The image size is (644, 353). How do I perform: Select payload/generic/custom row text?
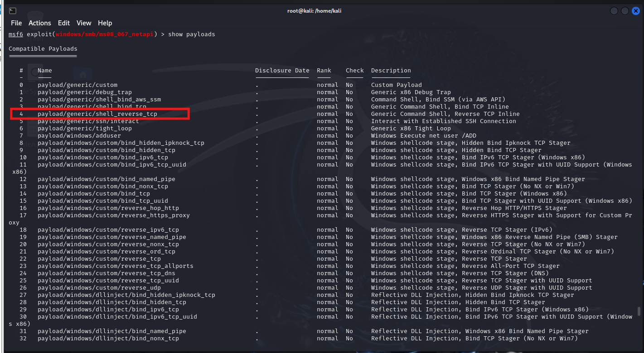click(77, 85)
